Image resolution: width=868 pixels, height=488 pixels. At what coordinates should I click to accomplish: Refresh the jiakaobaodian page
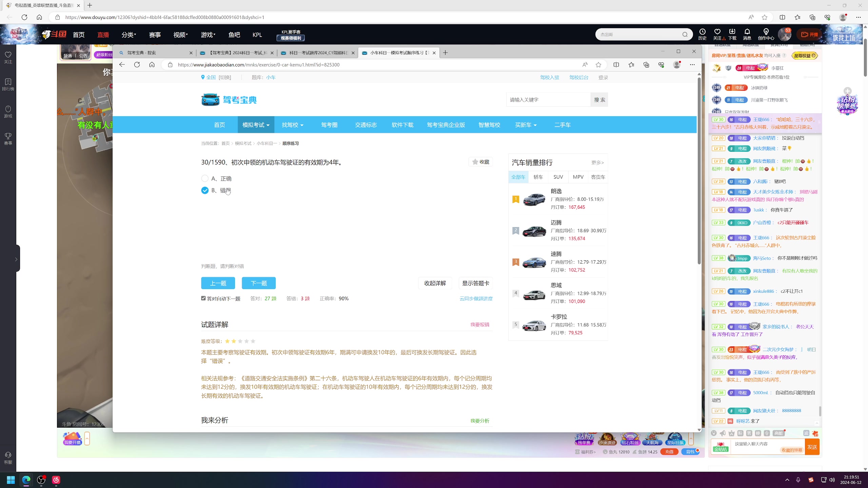[x=137, y=65]
